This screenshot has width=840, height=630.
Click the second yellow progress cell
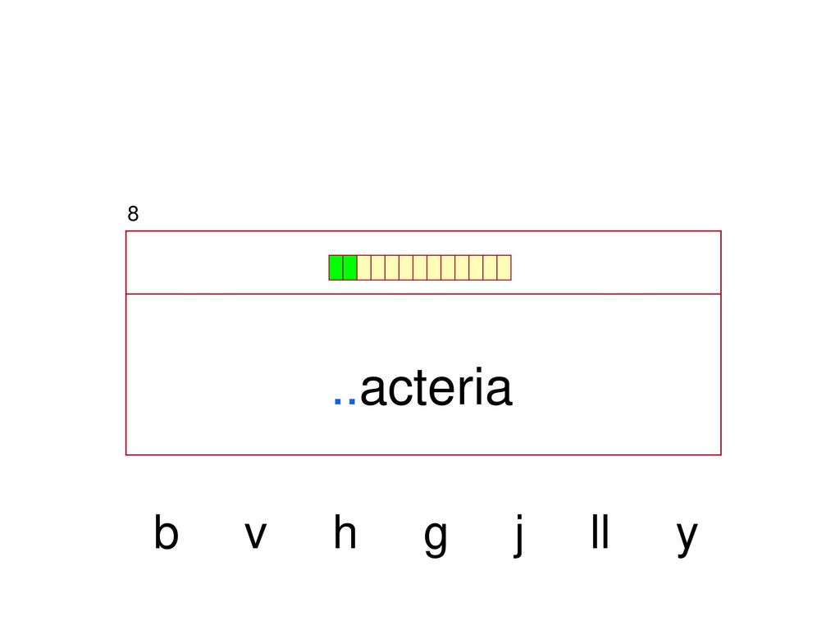click(x=377, y=267)
